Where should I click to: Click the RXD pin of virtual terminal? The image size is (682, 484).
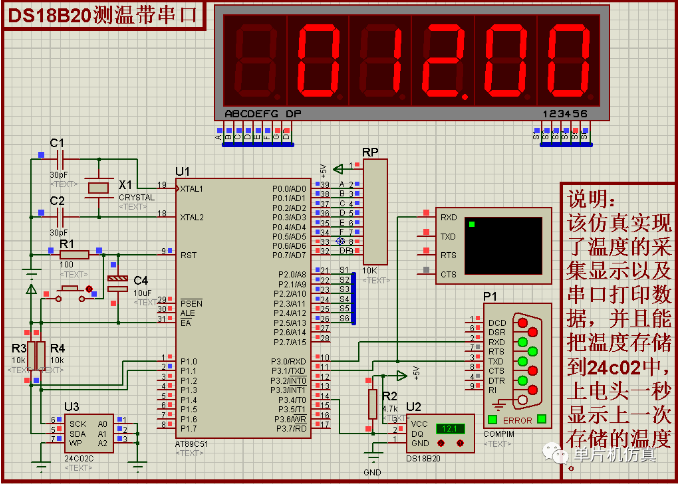(448, 217)
